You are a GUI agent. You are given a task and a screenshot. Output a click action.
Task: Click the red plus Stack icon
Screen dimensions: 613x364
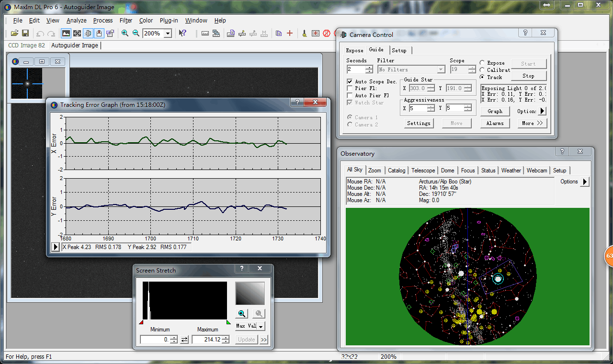(290, 34)
